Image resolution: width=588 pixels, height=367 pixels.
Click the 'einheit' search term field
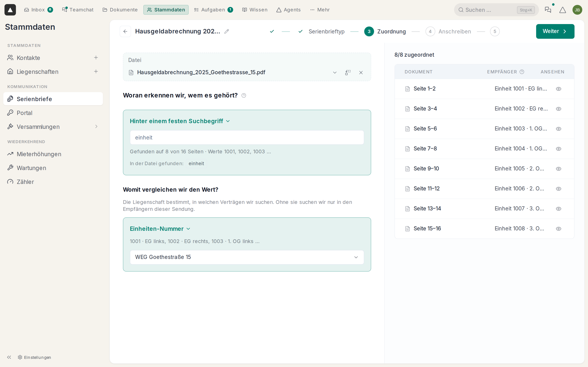pos(247,137)
